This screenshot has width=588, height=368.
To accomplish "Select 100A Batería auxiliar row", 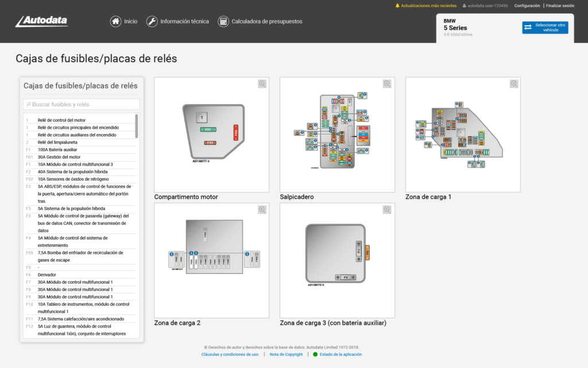I will click(x=80, y=149).
